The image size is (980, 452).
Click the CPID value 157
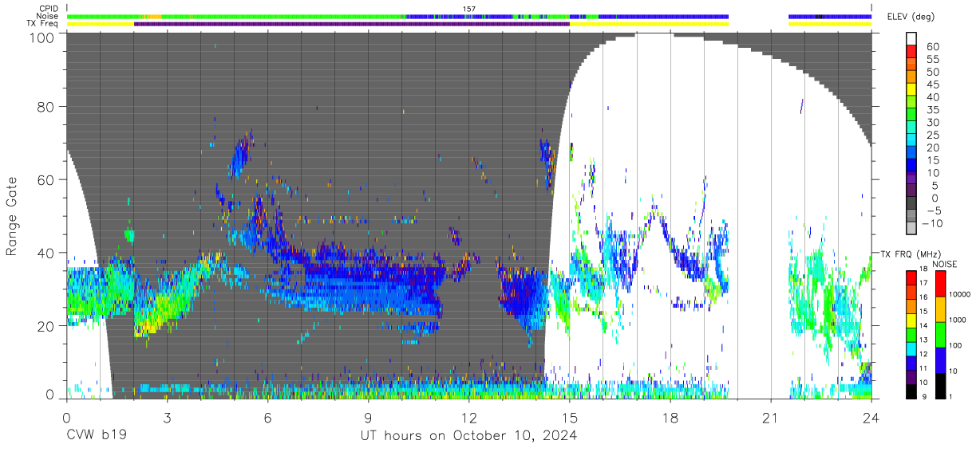(469, 9)
